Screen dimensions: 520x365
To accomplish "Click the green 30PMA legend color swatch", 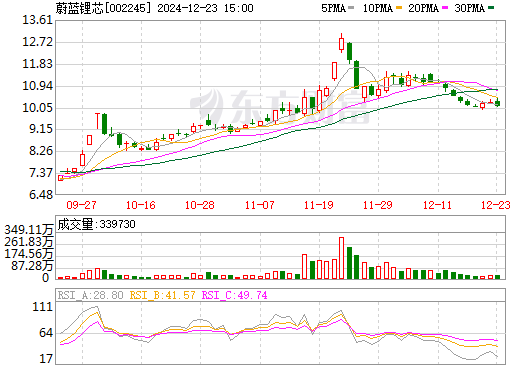I will 491,8.
